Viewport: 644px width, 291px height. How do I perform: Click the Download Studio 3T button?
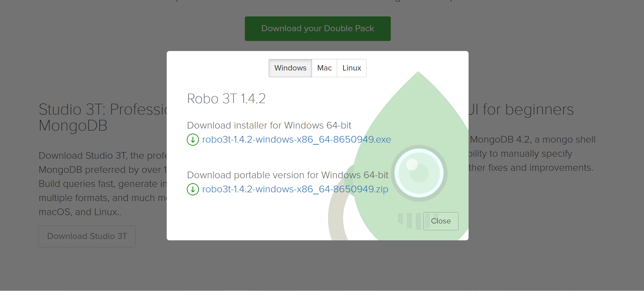[x=87, y=236]
